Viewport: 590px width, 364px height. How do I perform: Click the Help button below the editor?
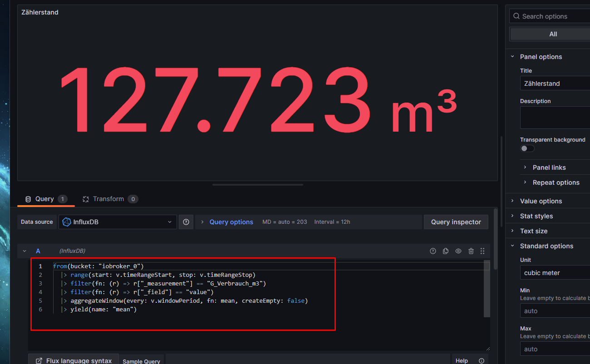coord(462,361)
